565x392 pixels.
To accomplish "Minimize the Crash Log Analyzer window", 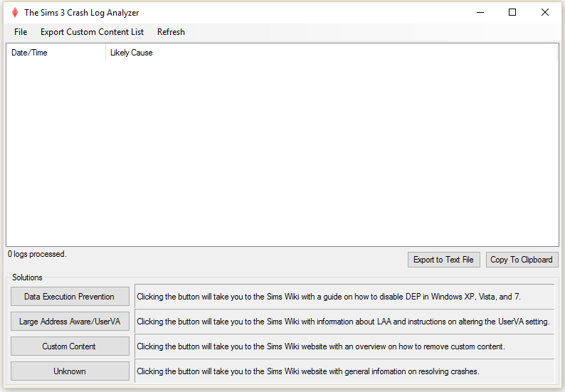I will [480, 13].
